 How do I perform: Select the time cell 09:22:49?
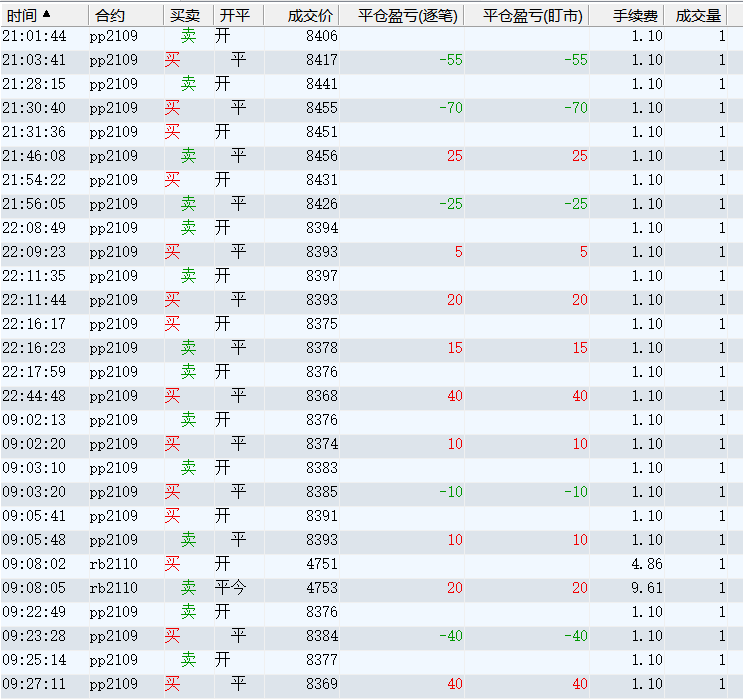(34, 612)
